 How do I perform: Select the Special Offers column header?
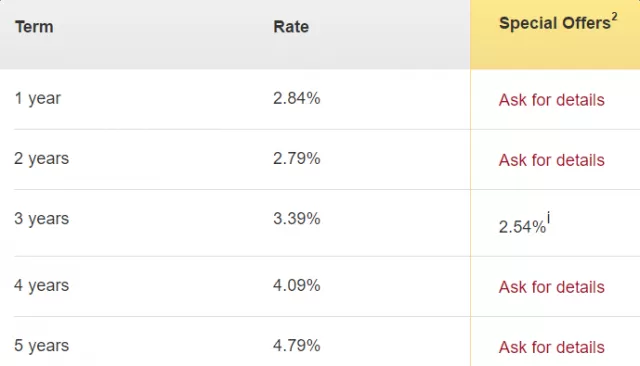555,23
